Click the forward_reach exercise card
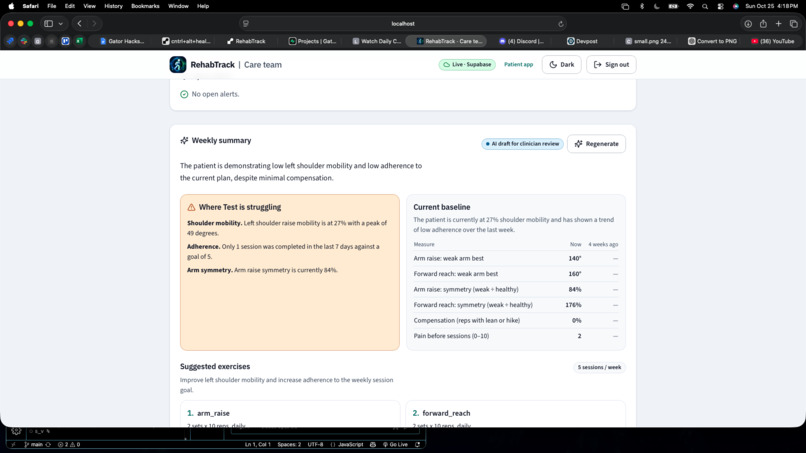 pos(516,414)
